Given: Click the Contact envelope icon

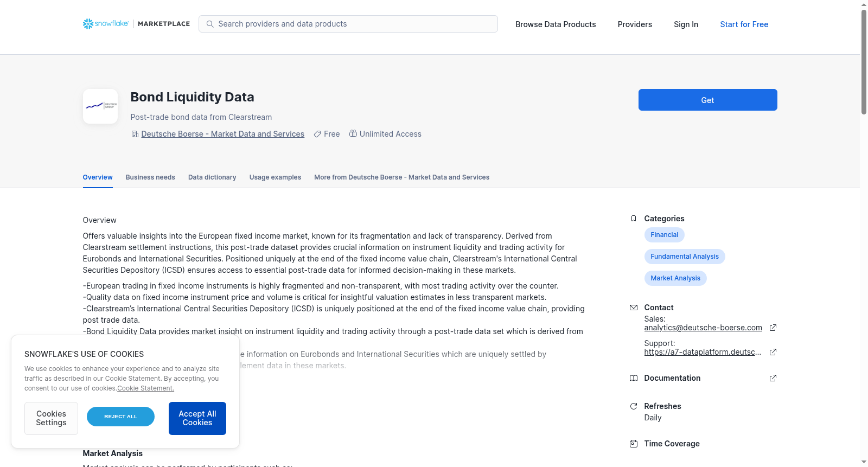Looking at the screenshot, I should 634,308.
